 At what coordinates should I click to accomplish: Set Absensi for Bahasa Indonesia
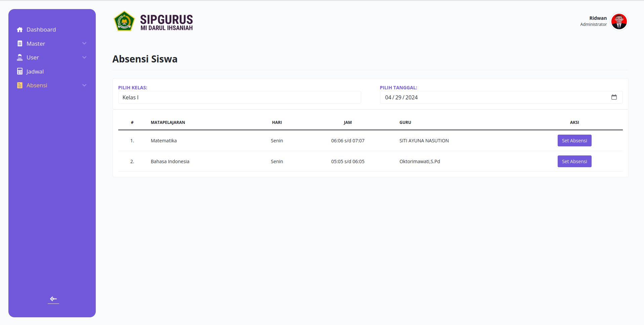click(x=574, y=161)
